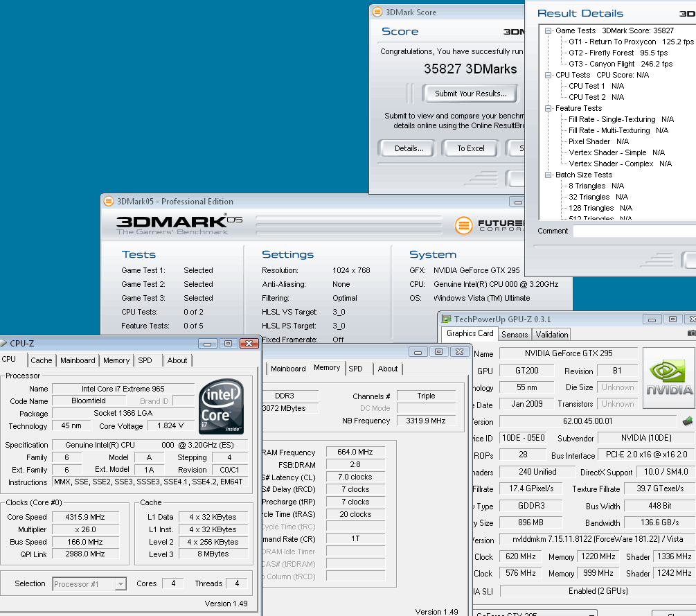Click the BIOS chip icon next to 62.00.45.00.01

[x=688, y=421]
